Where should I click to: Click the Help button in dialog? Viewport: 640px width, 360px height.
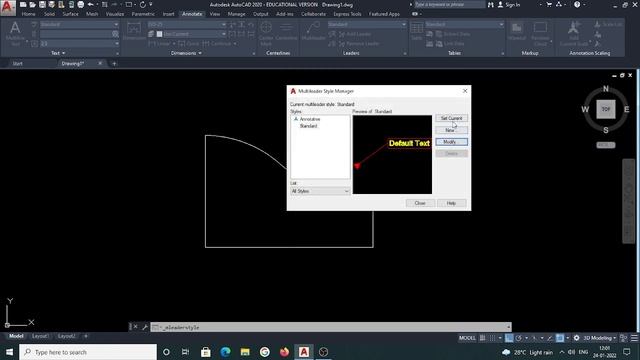pos(451,203)
